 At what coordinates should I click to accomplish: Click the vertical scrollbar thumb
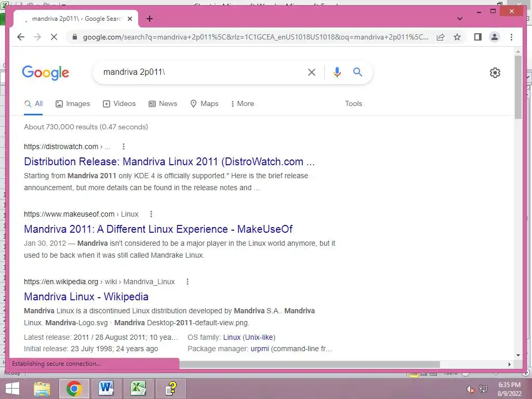pos(518,87)
